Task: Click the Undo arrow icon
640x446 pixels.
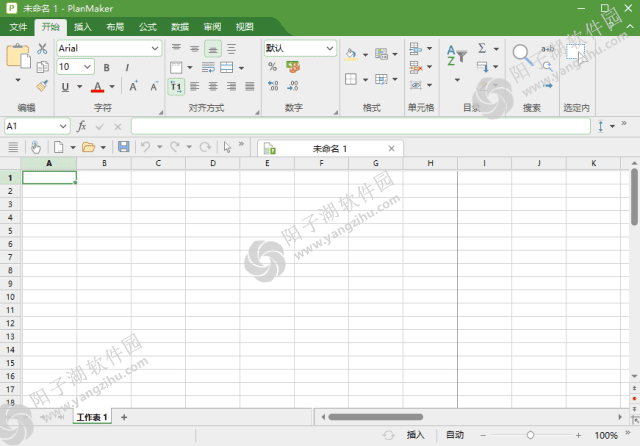Action: pos(146,146)
